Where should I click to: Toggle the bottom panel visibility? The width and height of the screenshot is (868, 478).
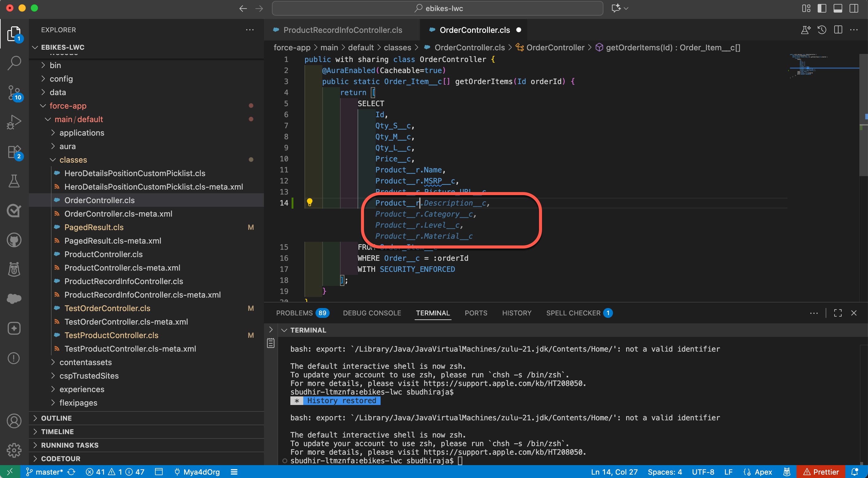point(838,8)
